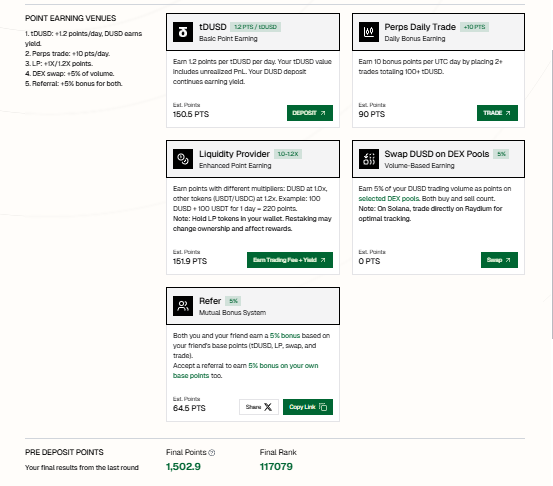The image size is (553, 486).
Task: Click Earn Trading Fee + Yield button
Action: 290,260
